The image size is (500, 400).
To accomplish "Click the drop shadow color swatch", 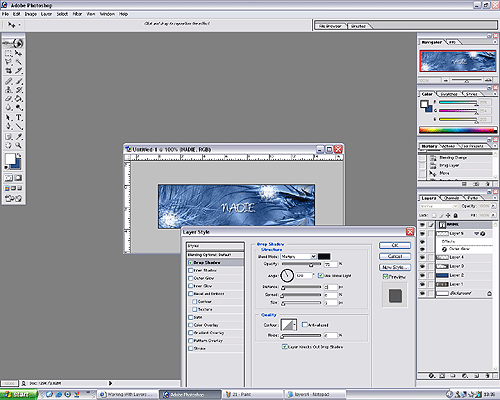I will (324, 256).
